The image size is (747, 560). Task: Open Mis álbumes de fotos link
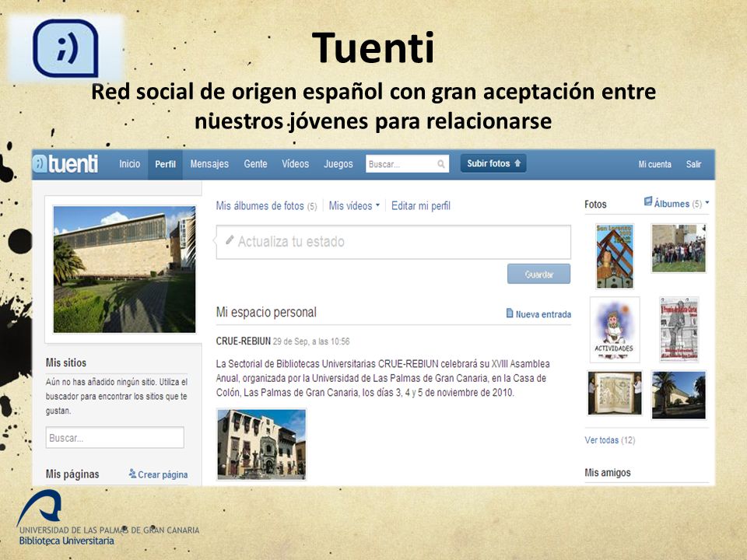[x=266, y=205]
